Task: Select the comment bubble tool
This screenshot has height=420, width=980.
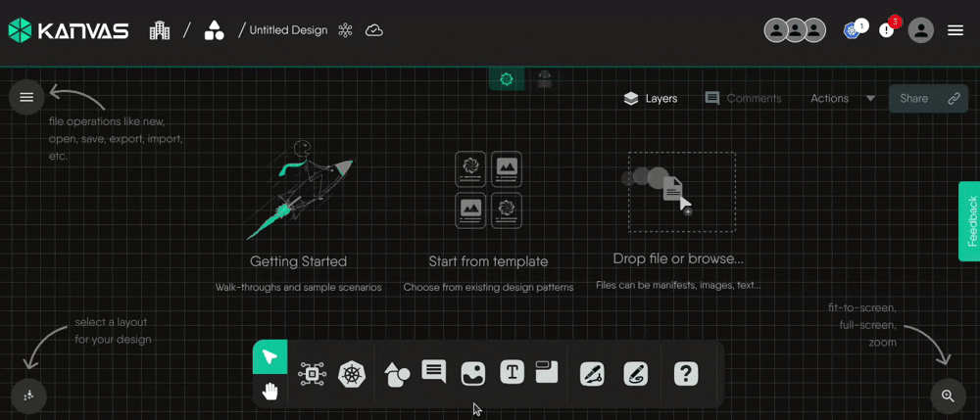Action: point(434,371)
